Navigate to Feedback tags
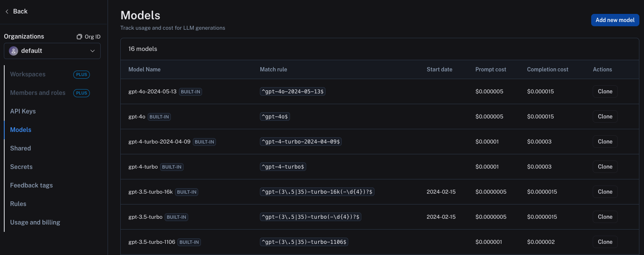The height and width of the screenshot is (255, 644). (31, 185)
